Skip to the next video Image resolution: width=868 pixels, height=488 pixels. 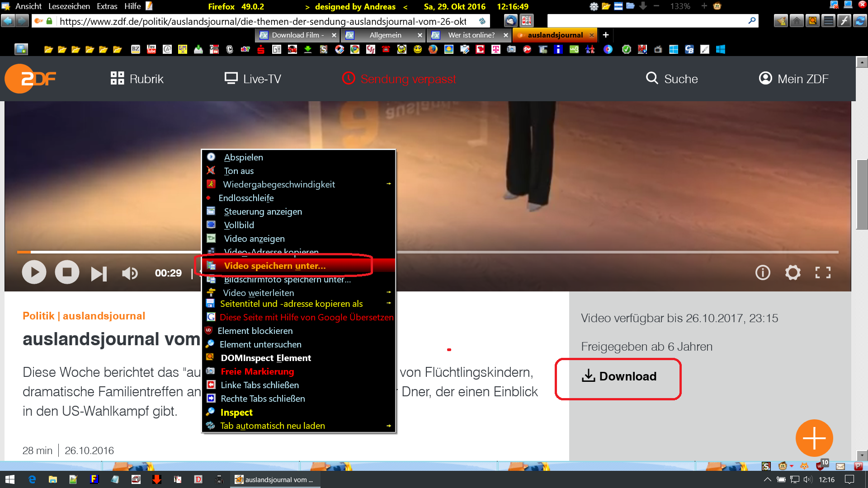(x=99, y=273)
